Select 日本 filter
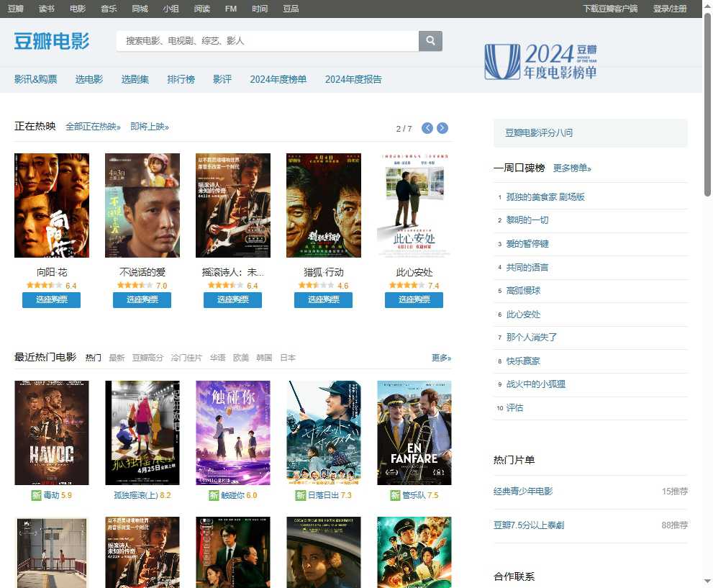 pos(288,358)
